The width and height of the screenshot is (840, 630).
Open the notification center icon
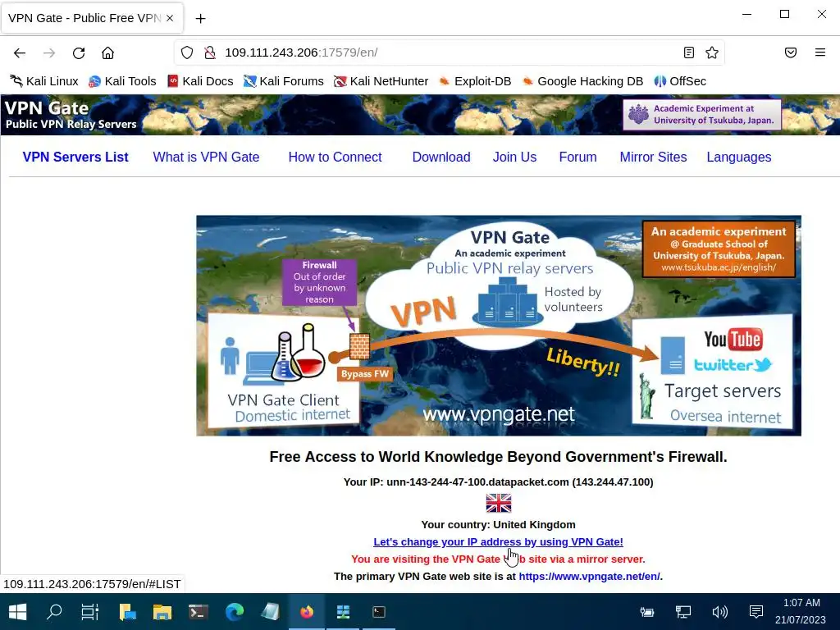coord(756,612)
